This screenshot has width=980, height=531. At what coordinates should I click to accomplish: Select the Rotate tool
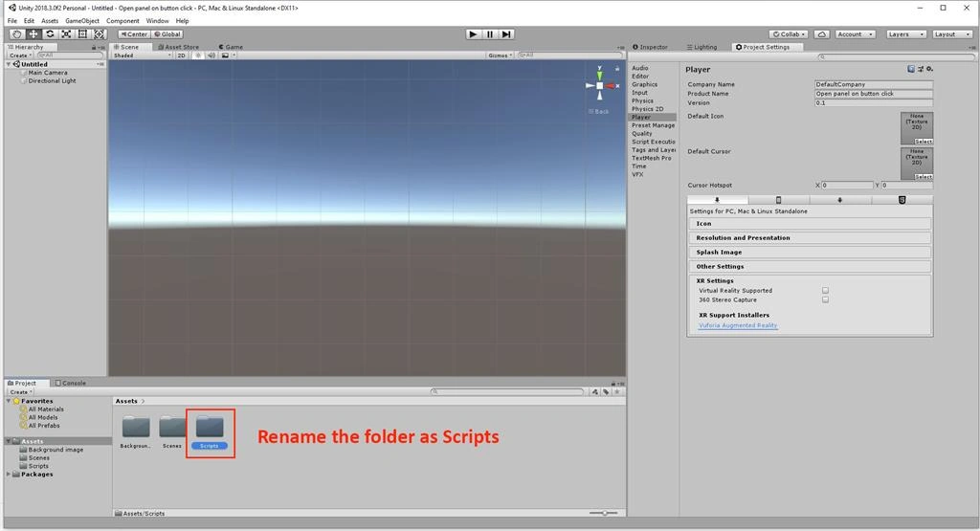[x=50, y=34]
